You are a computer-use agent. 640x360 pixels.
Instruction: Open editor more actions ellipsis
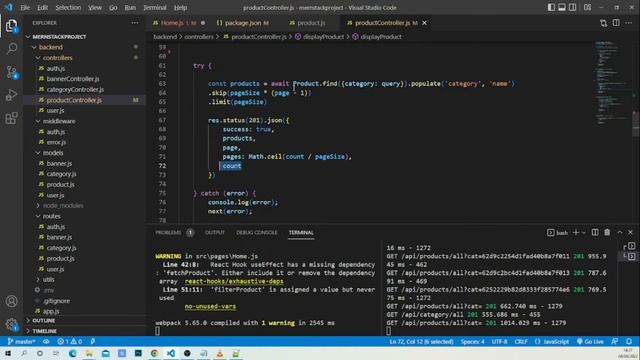coord(629,23)
